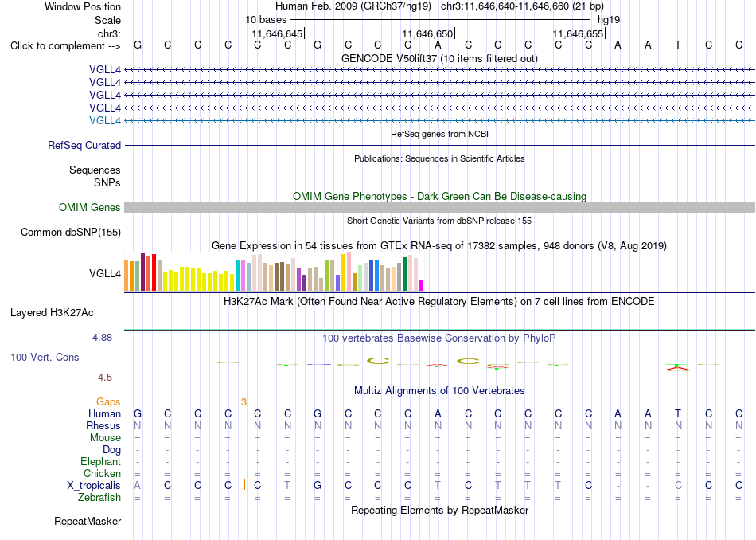Open the GTEx VGLL4 expression bar chart
Screen dimensions: 756x540
click(x=274, y=272)
